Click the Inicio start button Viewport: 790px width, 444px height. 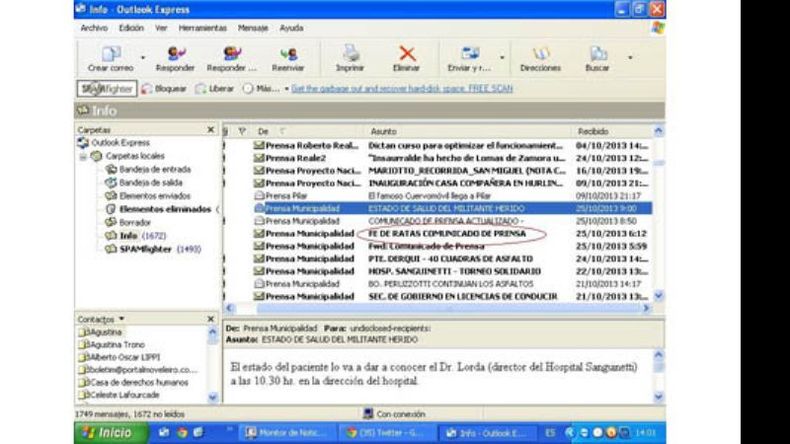111,433
